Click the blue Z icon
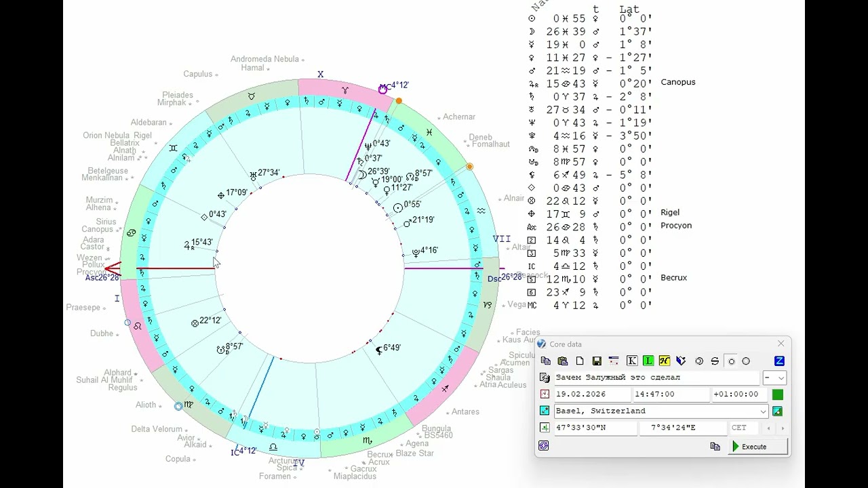The height and width of the screenshot is (488, 868). tap(779, 361)
